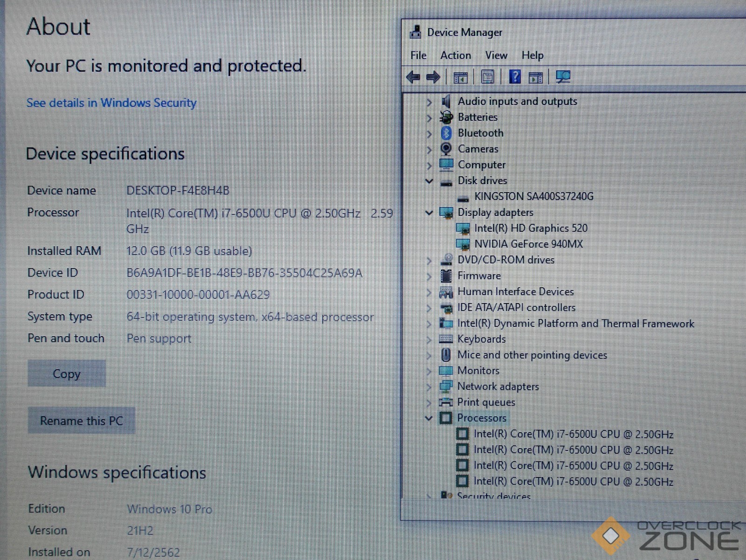Image resolution: width=746 pixels, height=560 pixels.
Task: Click the Print queues printer icon
Action: 446,402
